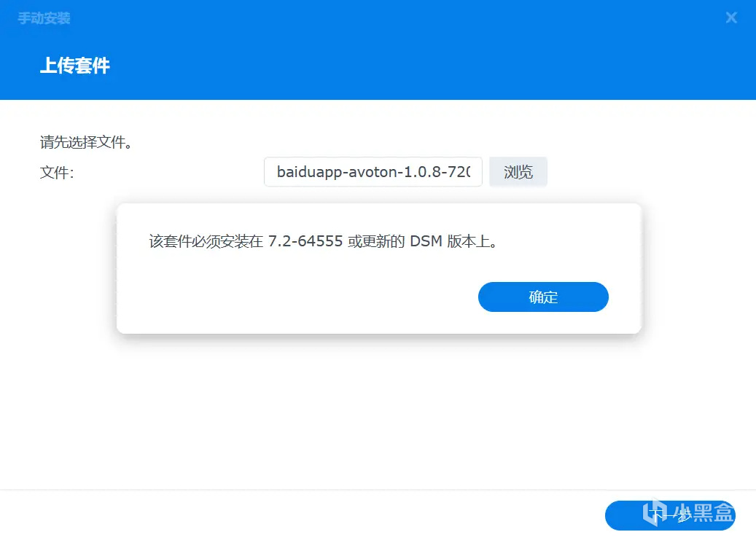The width and height of the screenshot is (756, 540).
Task: Close the 手动安装 window with the X icon
Action: pos(731,17)
